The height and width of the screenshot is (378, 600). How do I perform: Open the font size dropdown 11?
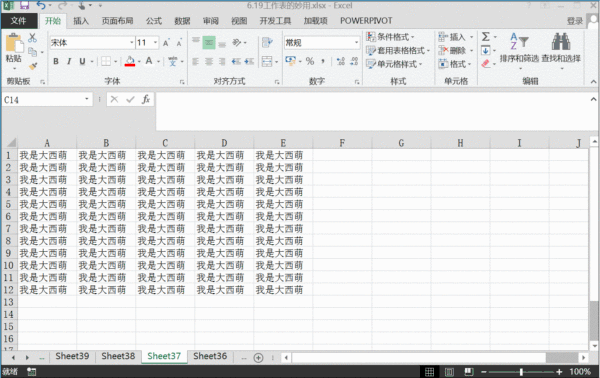[155, 43]
